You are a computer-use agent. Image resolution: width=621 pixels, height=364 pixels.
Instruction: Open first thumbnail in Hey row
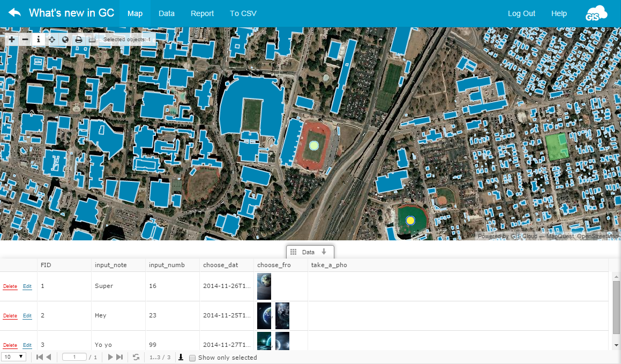pos(264,316)
